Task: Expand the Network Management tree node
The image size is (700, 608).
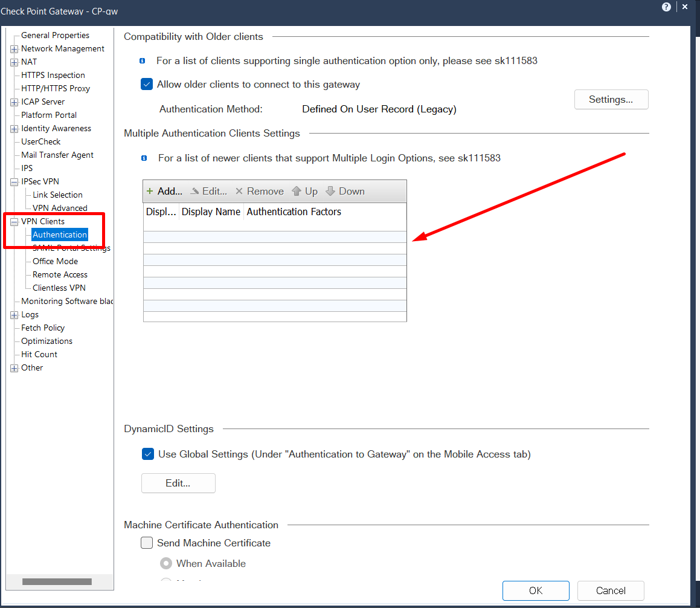Action: pyautogui.click(x=13, y=48)
